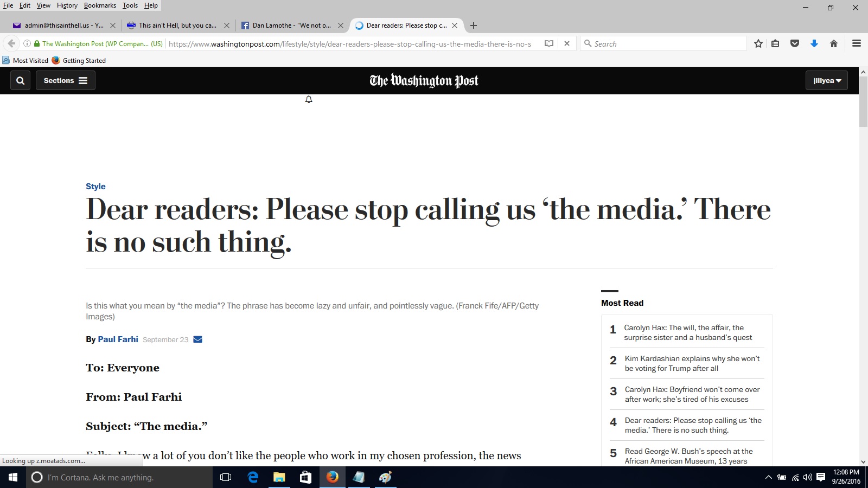Open the Bookmarks menu
Viewport: 868px width, 488px height.
(100, 5)
